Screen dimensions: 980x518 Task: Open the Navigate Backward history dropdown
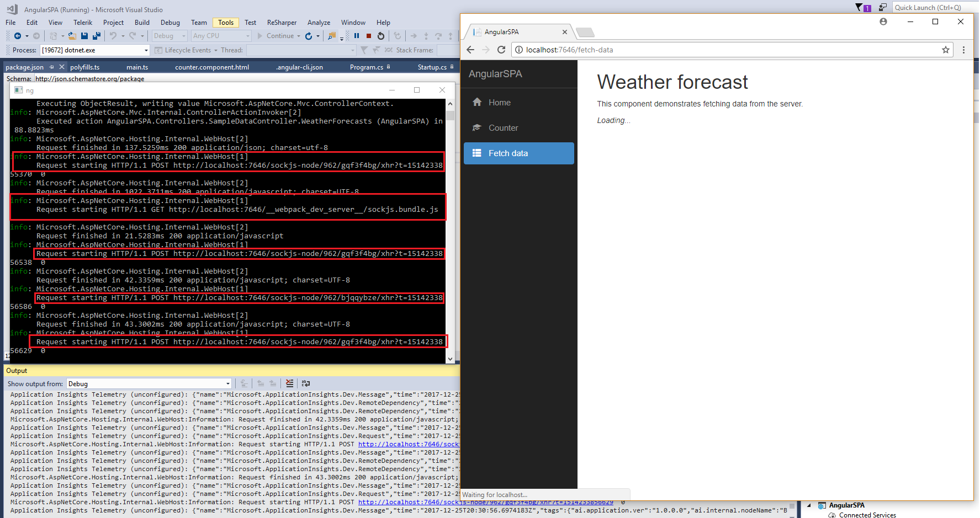click(x=27, y=36)
